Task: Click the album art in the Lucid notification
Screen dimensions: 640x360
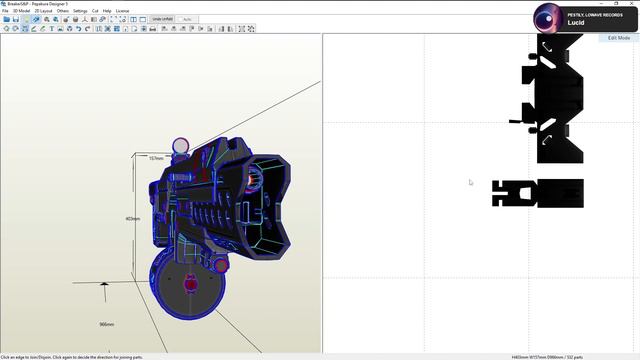Action: coord(548,18)
